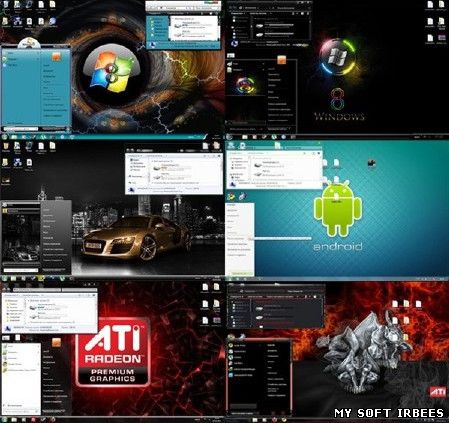Image resolution: width=449 pixels, height=423 pixels.
Task: Open the blue Network icon on gold-car desktop
Action: (x=18, y=163)
